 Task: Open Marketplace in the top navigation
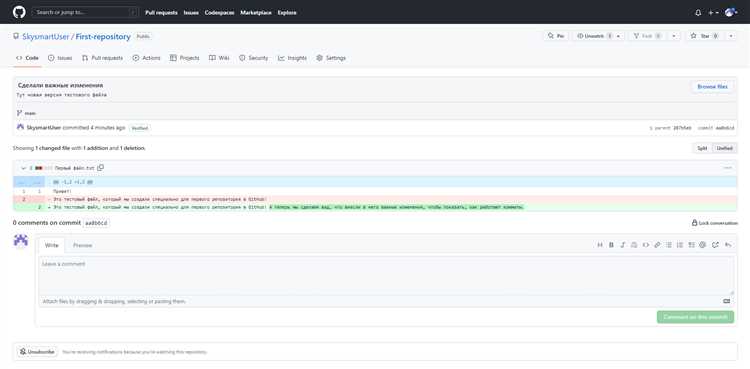tap(256, 12)
